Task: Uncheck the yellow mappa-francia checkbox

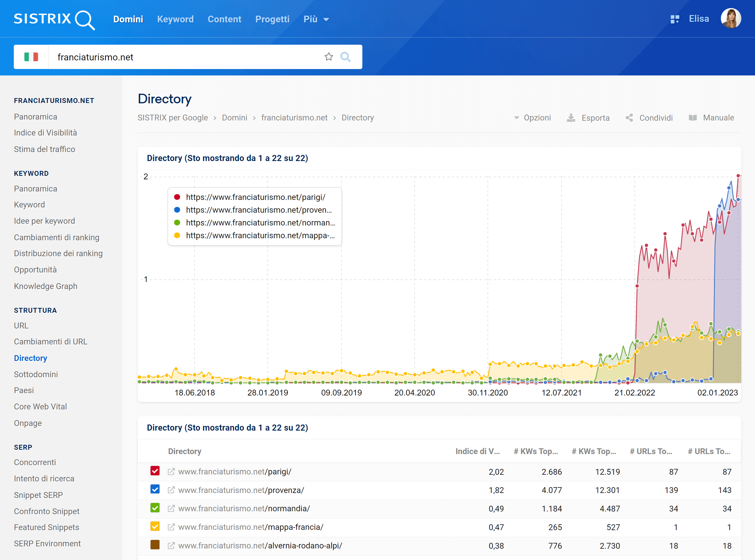Action: click(155, 526)
